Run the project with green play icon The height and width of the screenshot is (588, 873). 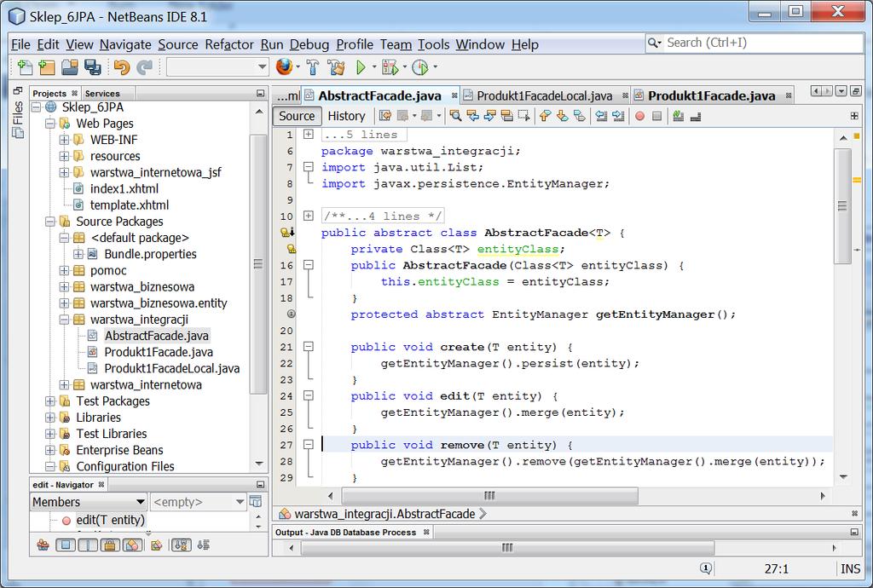361,67
